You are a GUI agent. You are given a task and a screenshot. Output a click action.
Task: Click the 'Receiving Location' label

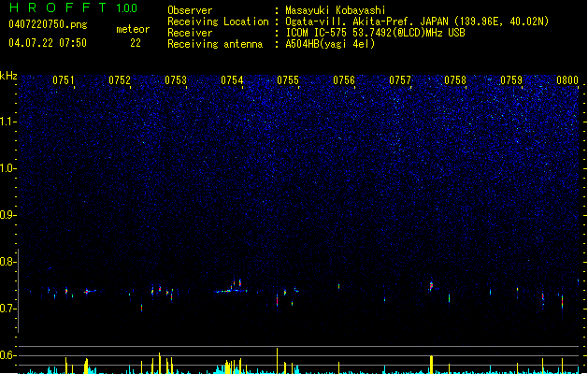[x=218, y=22]
